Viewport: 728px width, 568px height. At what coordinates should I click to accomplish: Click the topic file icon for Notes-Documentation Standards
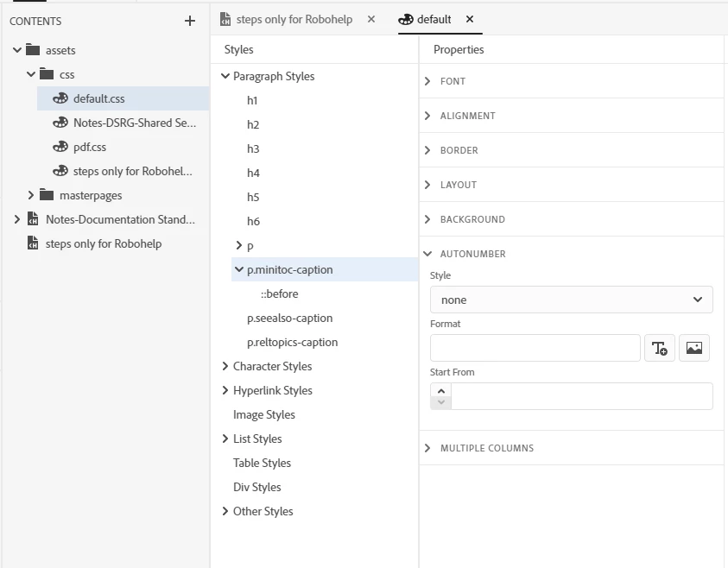pyautogui.click(x=33, y=219)
